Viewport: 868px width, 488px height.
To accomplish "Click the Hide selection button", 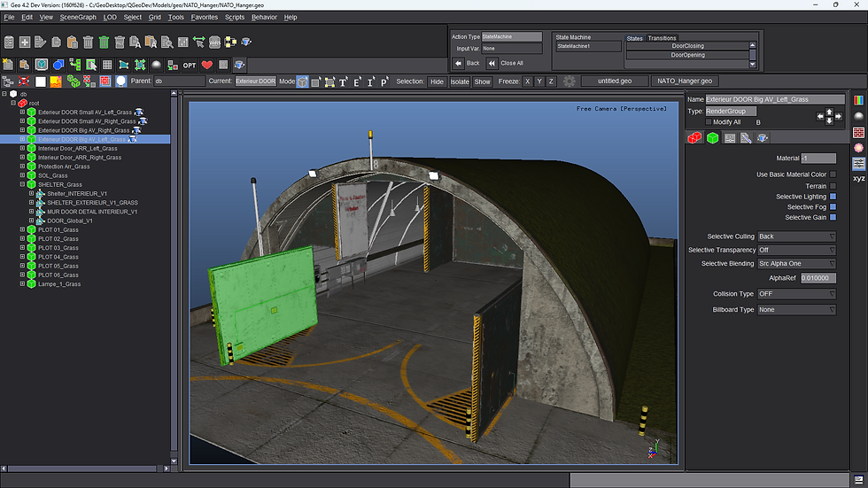I will [x=437, y=81].
